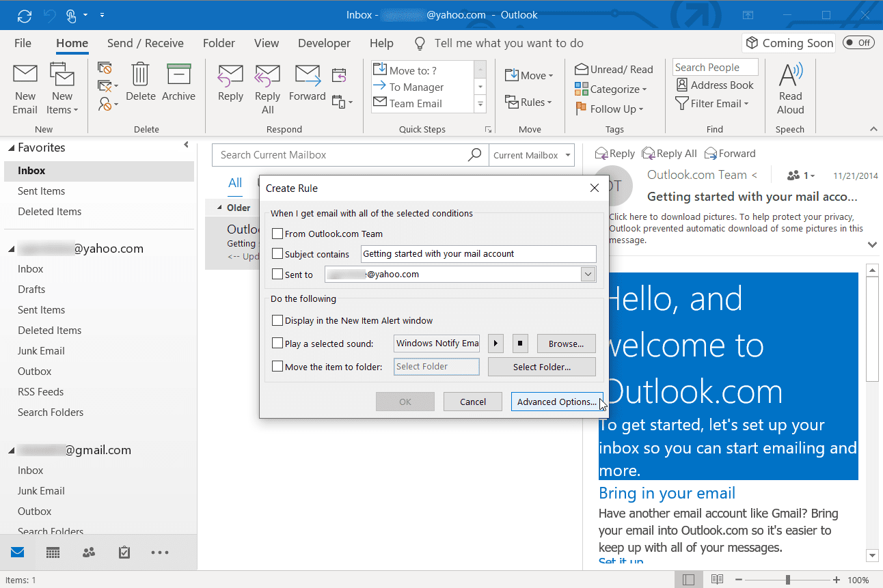Collapse the Older message group
Screen dimensions: 883x588
coord(219,208)
